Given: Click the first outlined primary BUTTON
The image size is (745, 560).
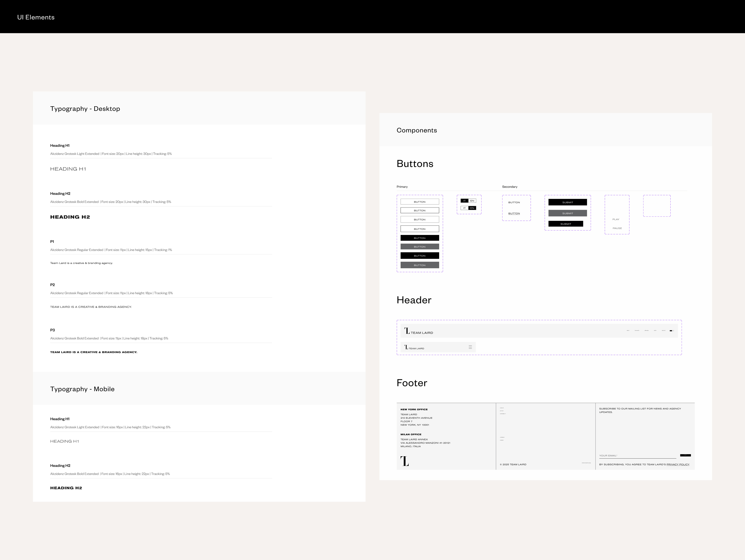Looking at the screenshot, I should (420, 202).
